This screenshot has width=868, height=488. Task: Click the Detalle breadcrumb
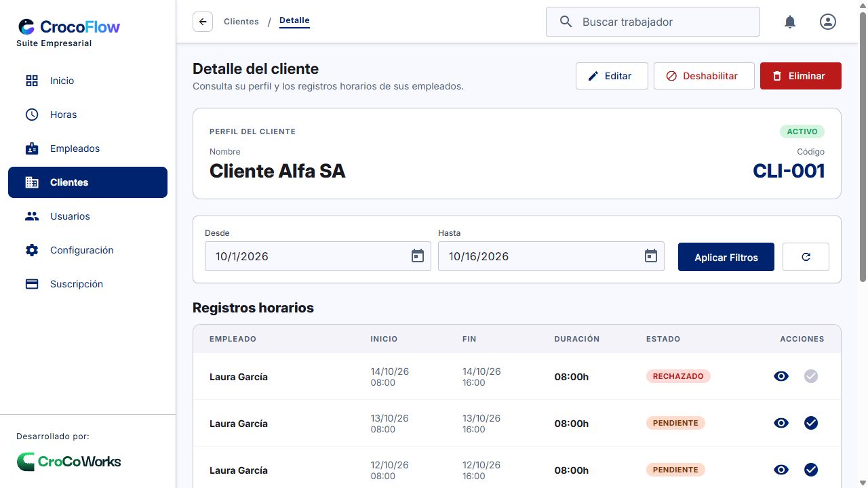[294, 21]
